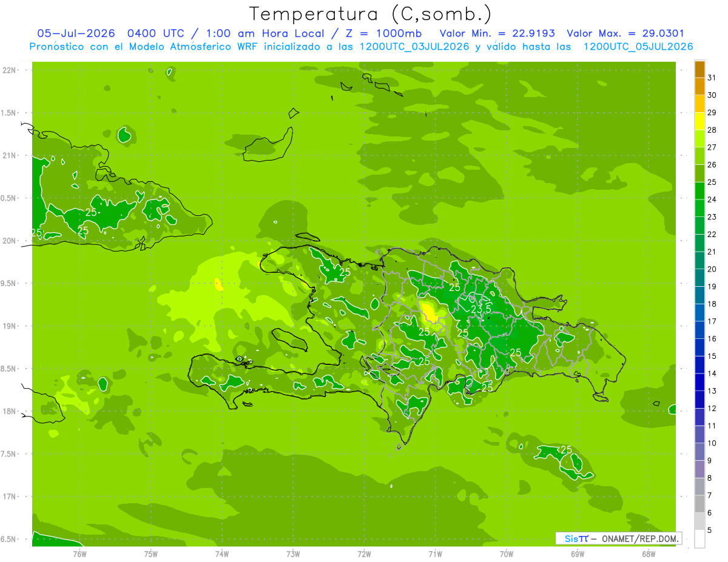Pick the yellow swatch between 28 and 29
The width and height of the screenshot is (728, 562).
699,121
